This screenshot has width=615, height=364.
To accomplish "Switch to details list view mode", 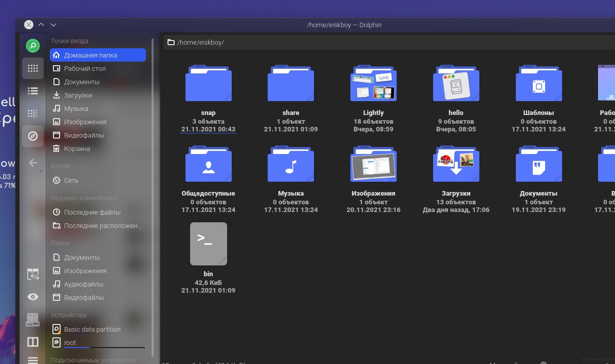I will [x=32, y=91].
